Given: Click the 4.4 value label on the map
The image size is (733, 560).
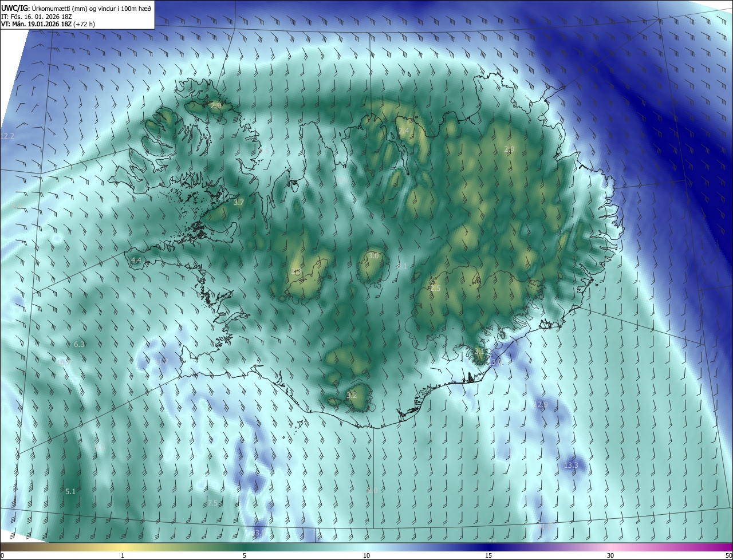Looking at the screenshot, I should 136,260.
